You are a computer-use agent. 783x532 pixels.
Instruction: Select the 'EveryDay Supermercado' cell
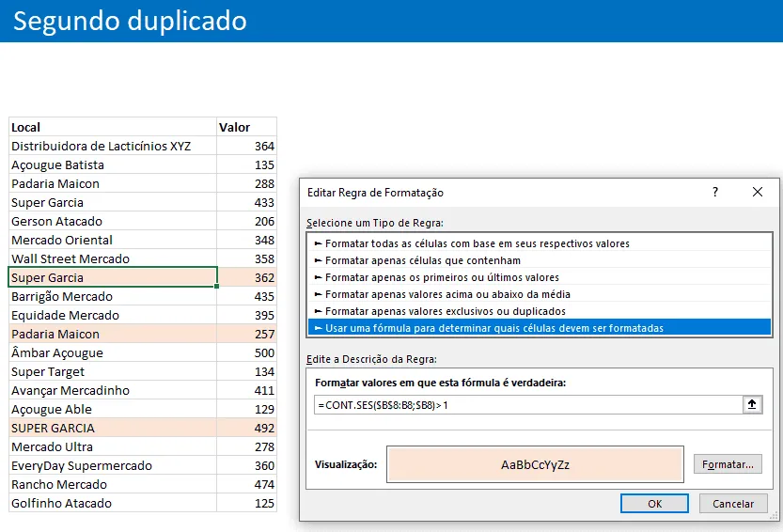[113, 465]
